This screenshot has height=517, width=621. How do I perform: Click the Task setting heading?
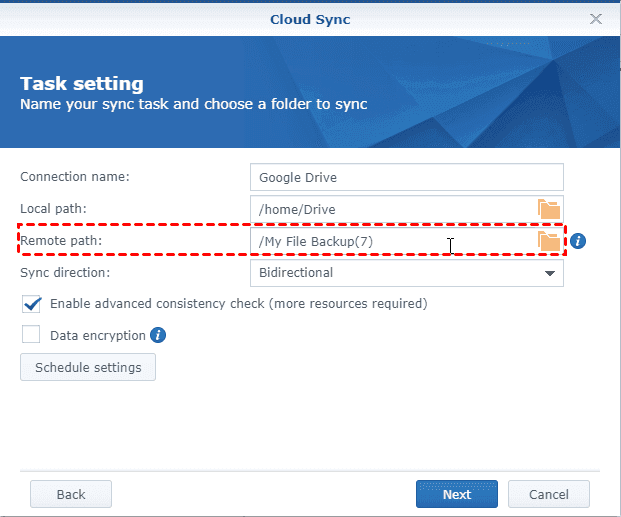pyautogui.click(x=82, y=84)
